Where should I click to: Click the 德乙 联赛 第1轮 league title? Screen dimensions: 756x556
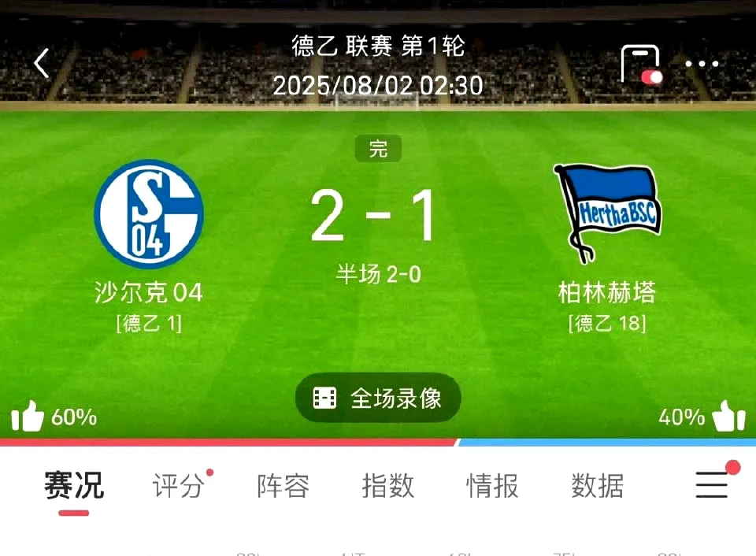378,46
